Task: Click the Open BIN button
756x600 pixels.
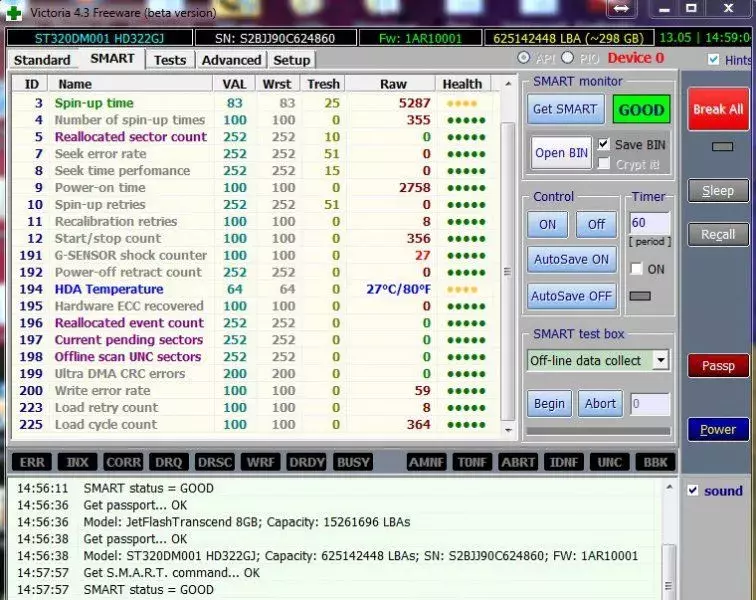Action: [561, 153]
